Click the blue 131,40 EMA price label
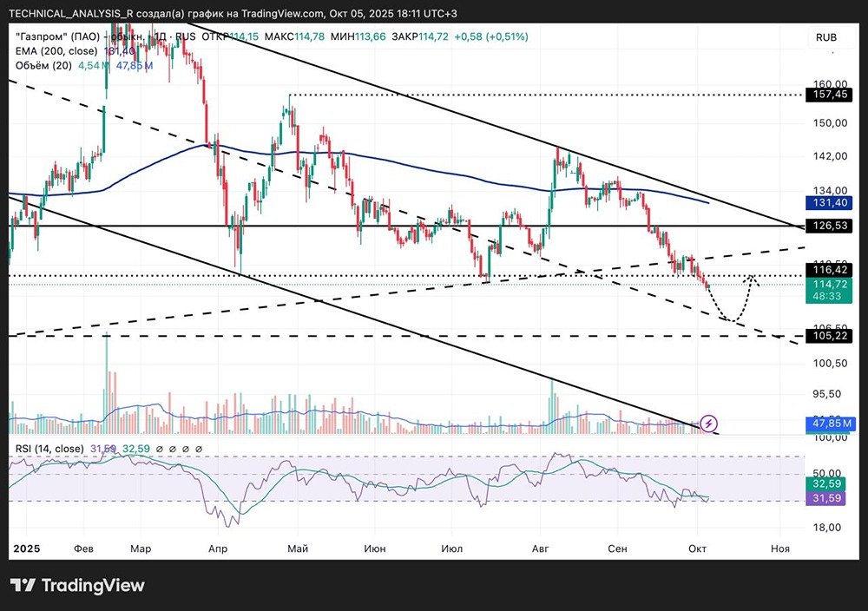The width and height of the screenshot is (868, 611). pyautogui.click(x=829, y=202)
